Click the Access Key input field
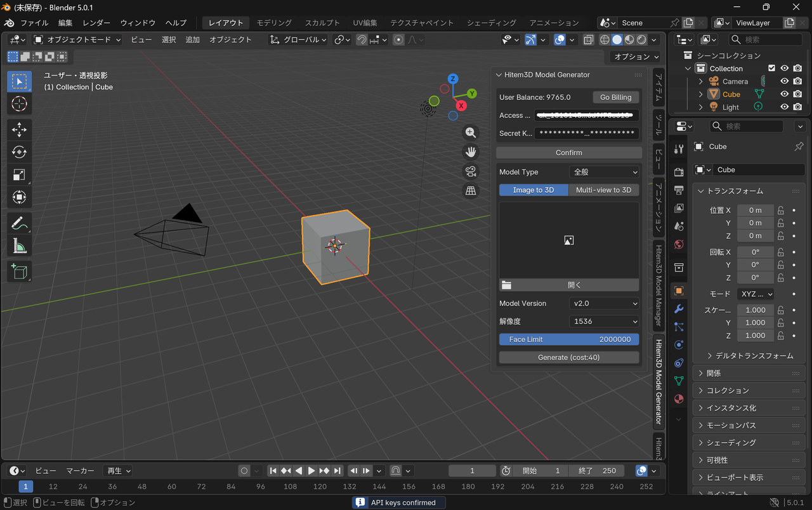The height and width of the screenshot is (510, 812). click(x=586, y=115)
